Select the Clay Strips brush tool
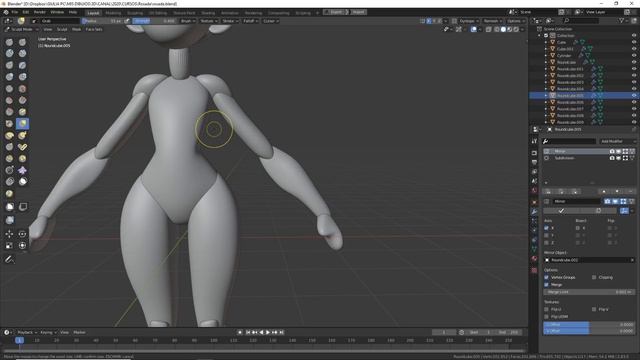The height and width of the screenshot is (360, 640). pyautogui.click(x=22, y=53)
